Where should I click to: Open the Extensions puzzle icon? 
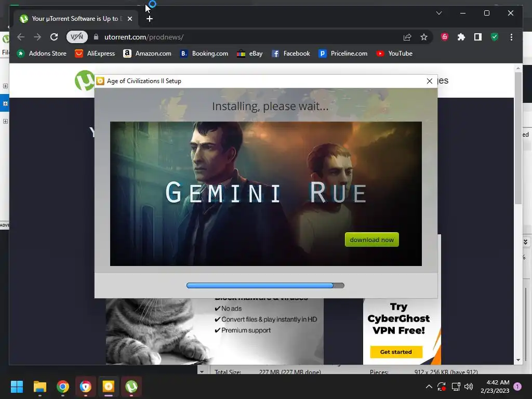click(x=461, y=37)
